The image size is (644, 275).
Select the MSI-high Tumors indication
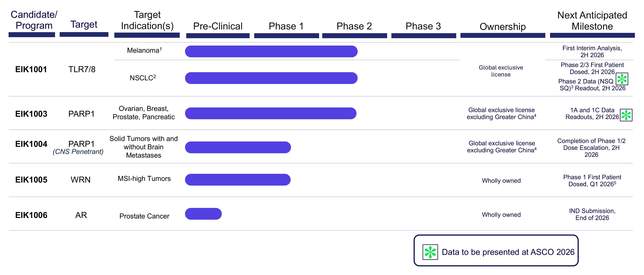tap(144, 179)
